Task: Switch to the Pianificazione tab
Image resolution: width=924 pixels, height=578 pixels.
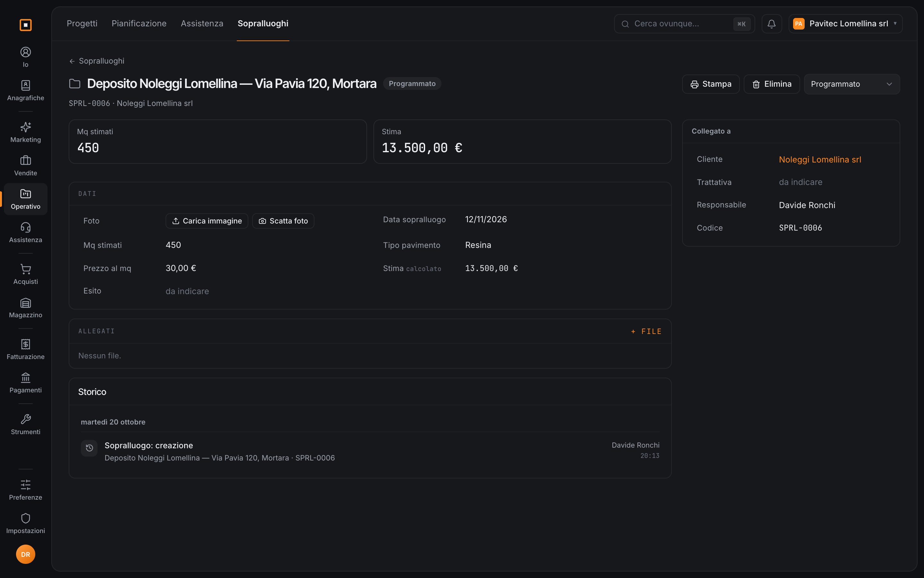Action: coord(139,24)
